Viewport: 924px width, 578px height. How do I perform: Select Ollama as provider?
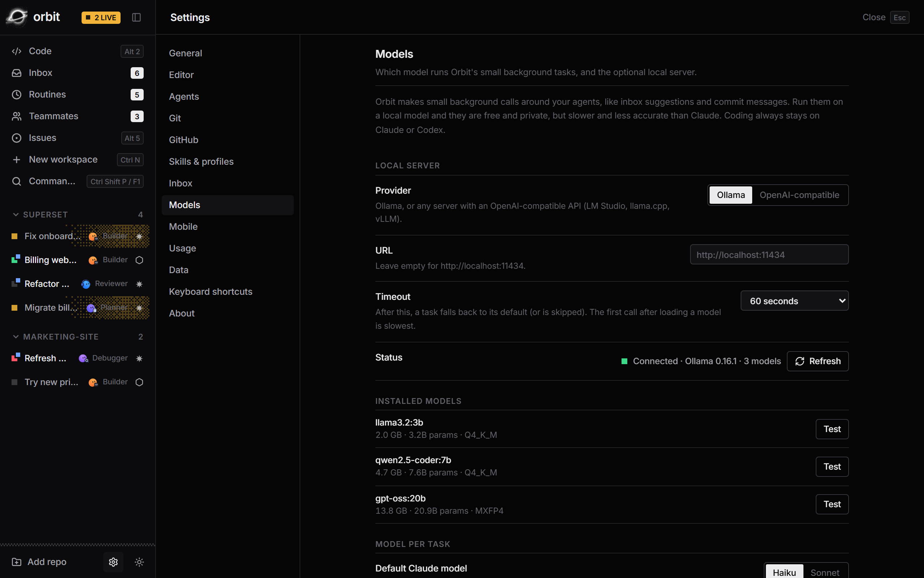(731, 195)
